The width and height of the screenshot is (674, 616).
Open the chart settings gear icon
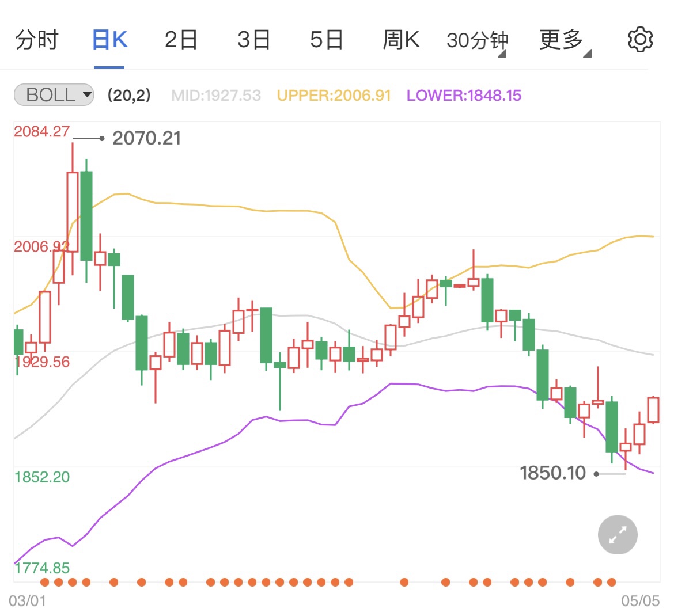click(639, 39)
